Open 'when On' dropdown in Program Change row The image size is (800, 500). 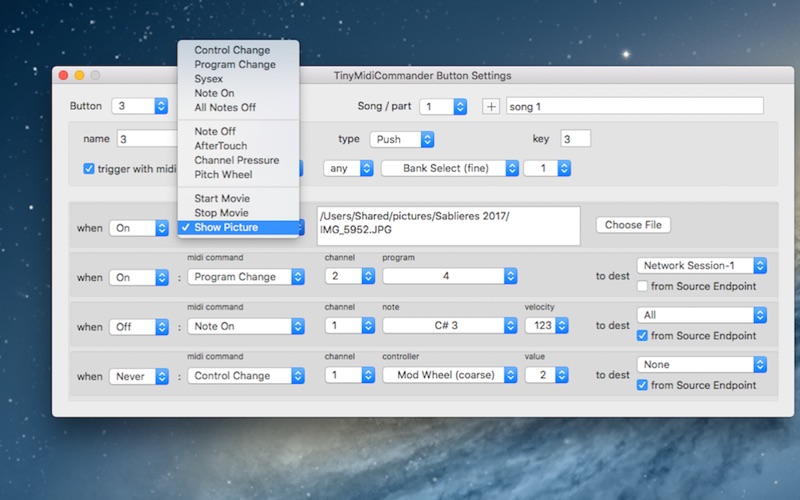139,277
